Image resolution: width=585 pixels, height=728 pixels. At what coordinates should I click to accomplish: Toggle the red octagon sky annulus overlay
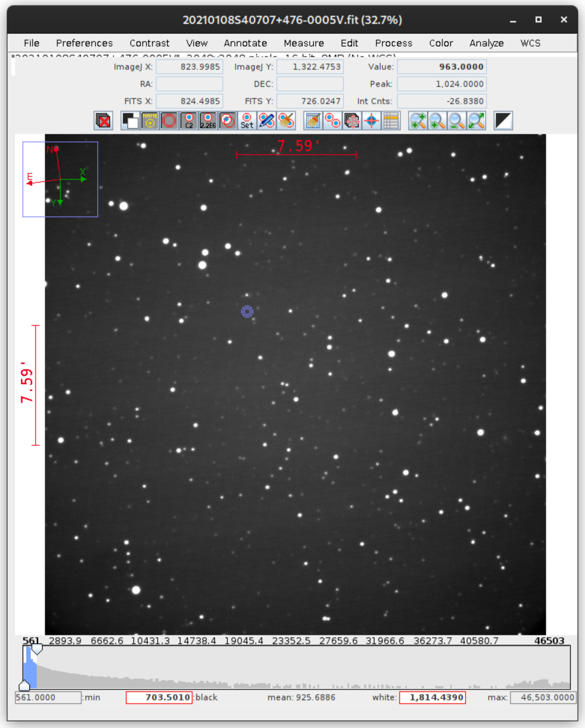(169, 121)
